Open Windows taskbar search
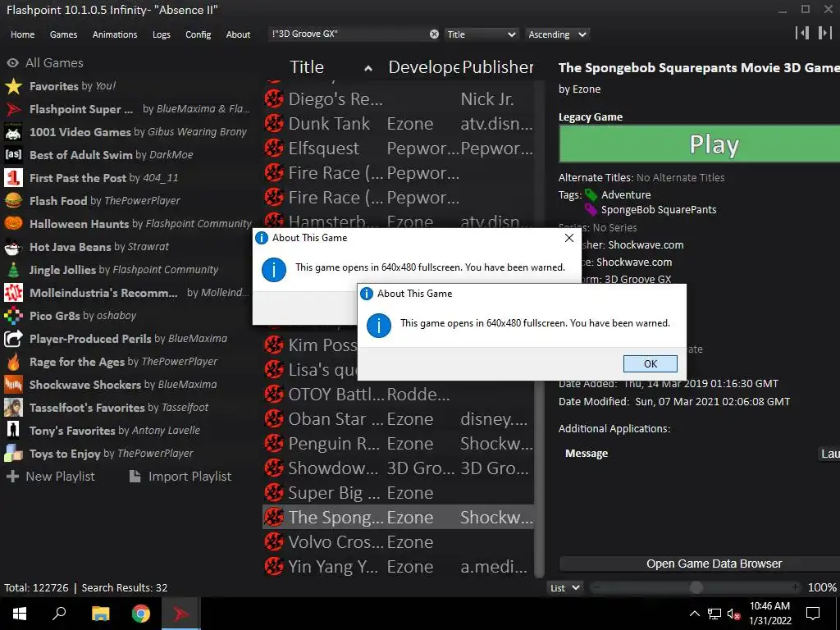This screenshot has height=630, width=840. pos(59,614)
